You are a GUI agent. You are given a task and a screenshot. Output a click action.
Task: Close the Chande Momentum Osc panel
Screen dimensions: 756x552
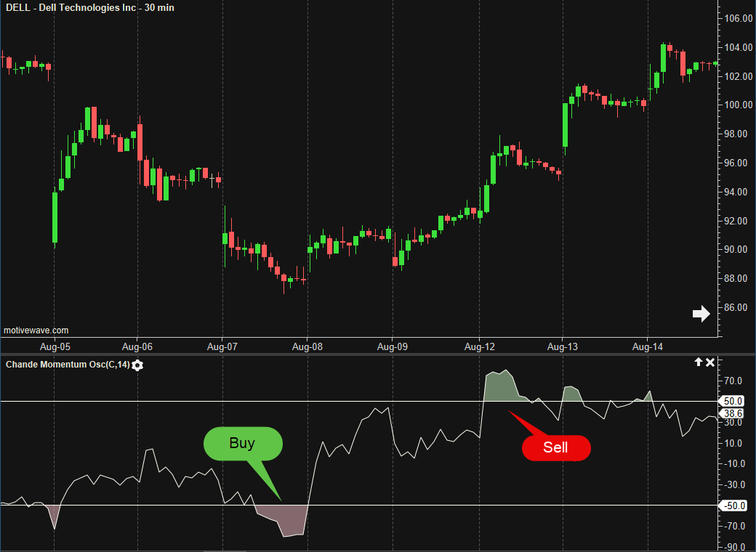tap(710, 362)
